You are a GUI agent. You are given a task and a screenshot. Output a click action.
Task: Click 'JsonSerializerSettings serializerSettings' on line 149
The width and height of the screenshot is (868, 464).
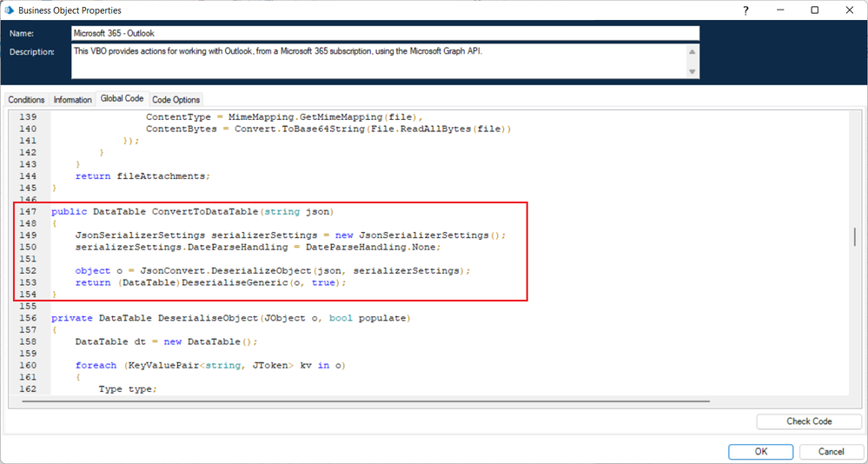tap(195, 235)
